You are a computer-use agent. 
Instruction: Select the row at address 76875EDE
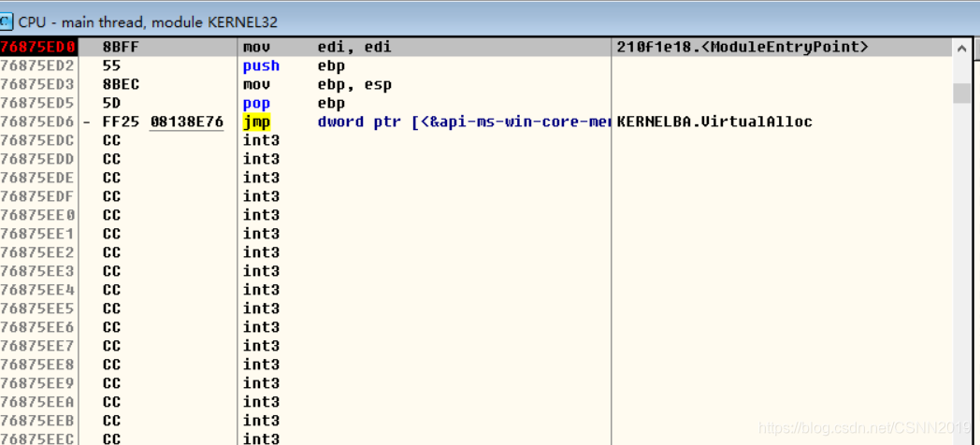click(x=476, y=179)
